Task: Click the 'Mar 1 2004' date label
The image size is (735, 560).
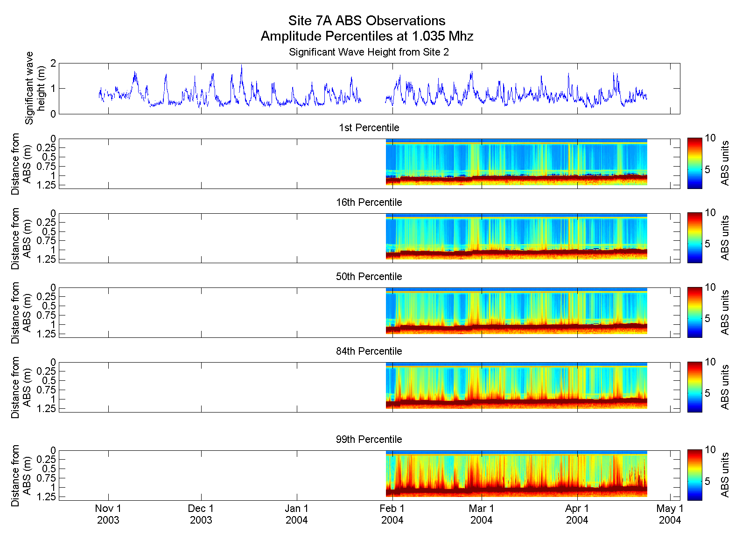Action: (481, 514)
